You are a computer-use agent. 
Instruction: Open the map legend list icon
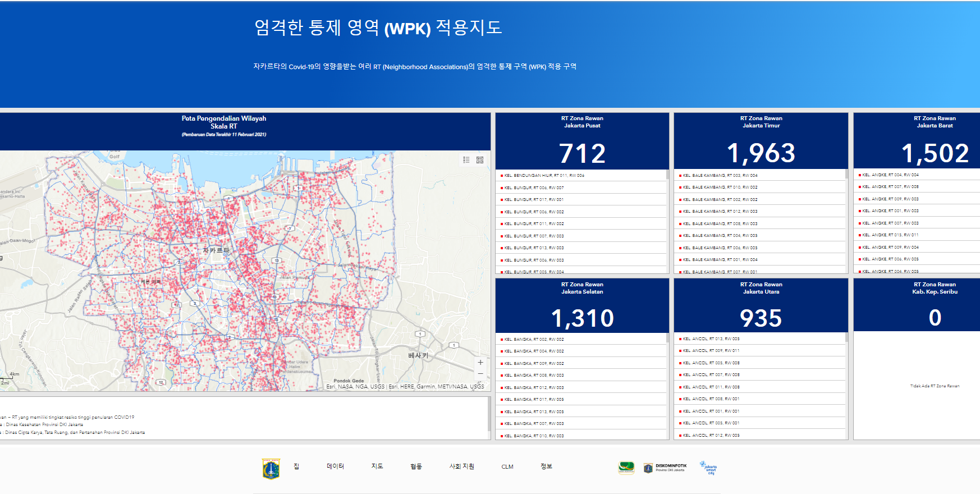[x=466, y=160]
